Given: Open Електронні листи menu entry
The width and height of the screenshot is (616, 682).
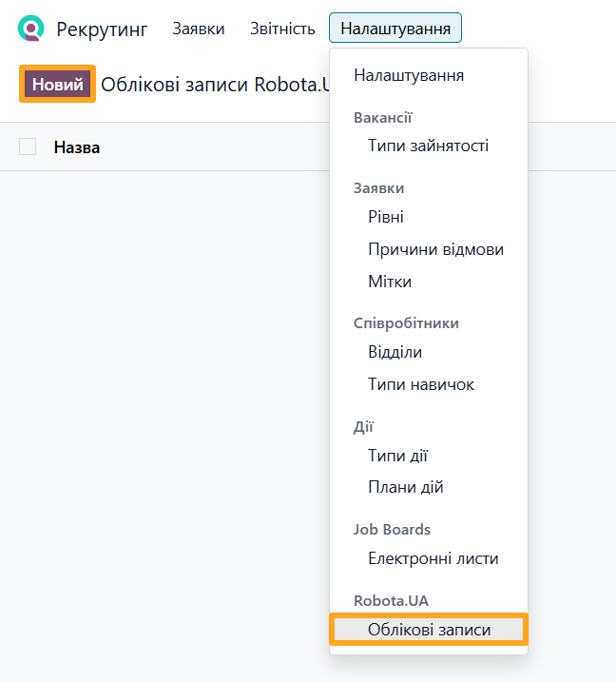Looking at the screenshot, I should (429, 558).
